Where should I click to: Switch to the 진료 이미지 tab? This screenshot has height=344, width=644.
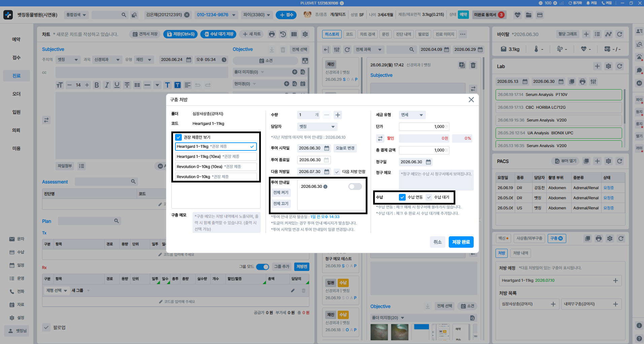[445, 34]
